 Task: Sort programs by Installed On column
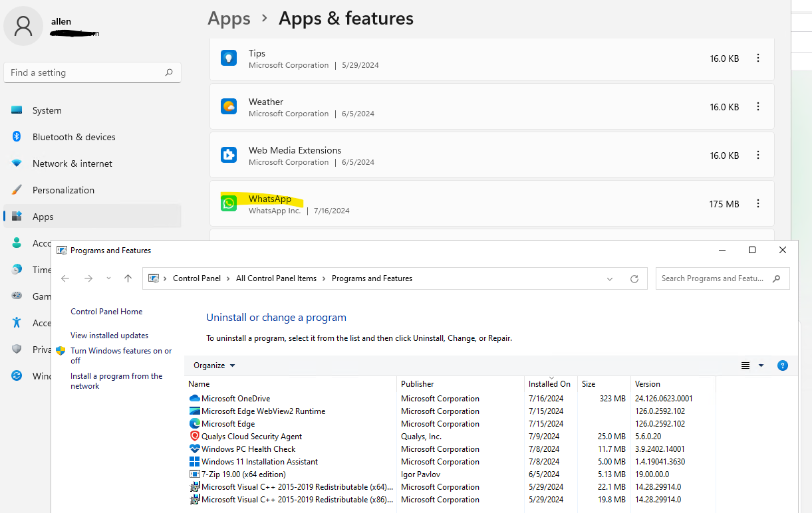click(x=551, y=384)
